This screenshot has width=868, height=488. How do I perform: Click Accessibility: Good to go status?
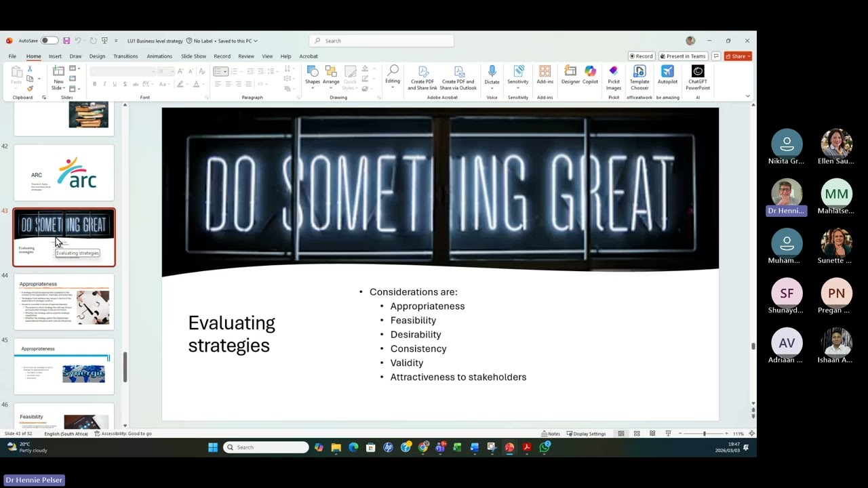click(123, 434)
